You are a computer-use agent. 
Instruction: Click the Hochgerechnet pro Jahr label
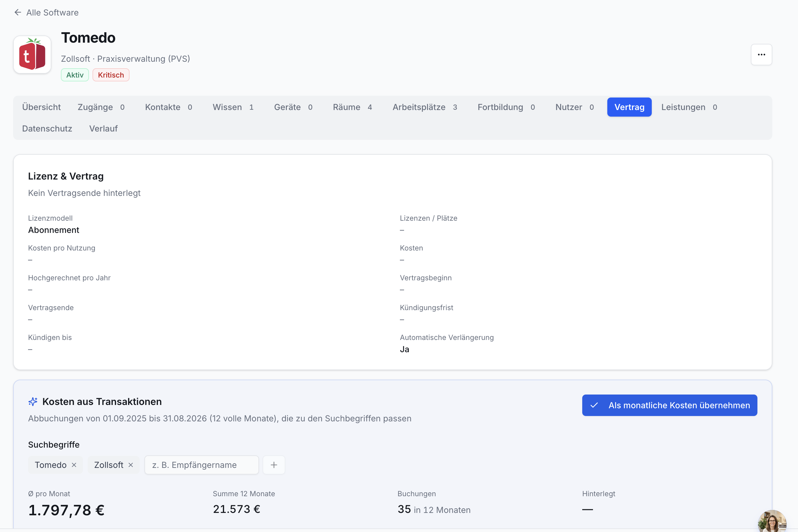coord(69,278)
